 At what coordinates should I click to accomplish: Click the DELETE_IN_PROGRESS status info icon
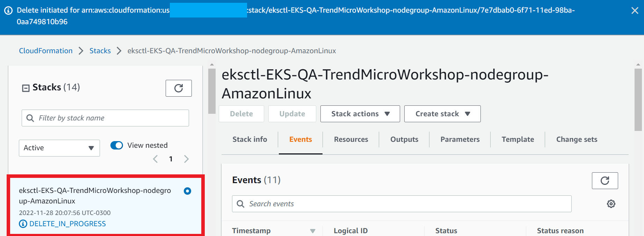23,224
